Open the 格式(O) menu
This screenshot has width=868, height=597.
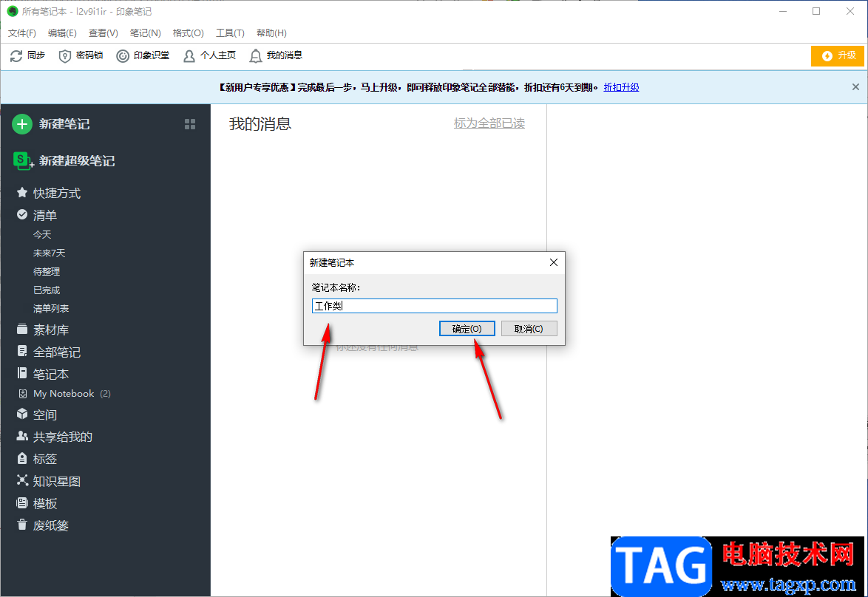[189, 33]
